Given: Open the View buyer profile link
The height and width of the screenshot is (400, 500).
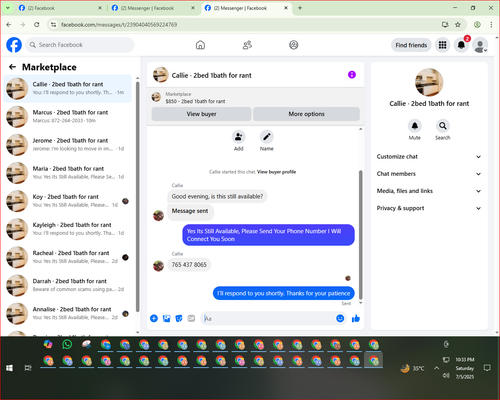Looking at the screenshot, I should 276,172.
